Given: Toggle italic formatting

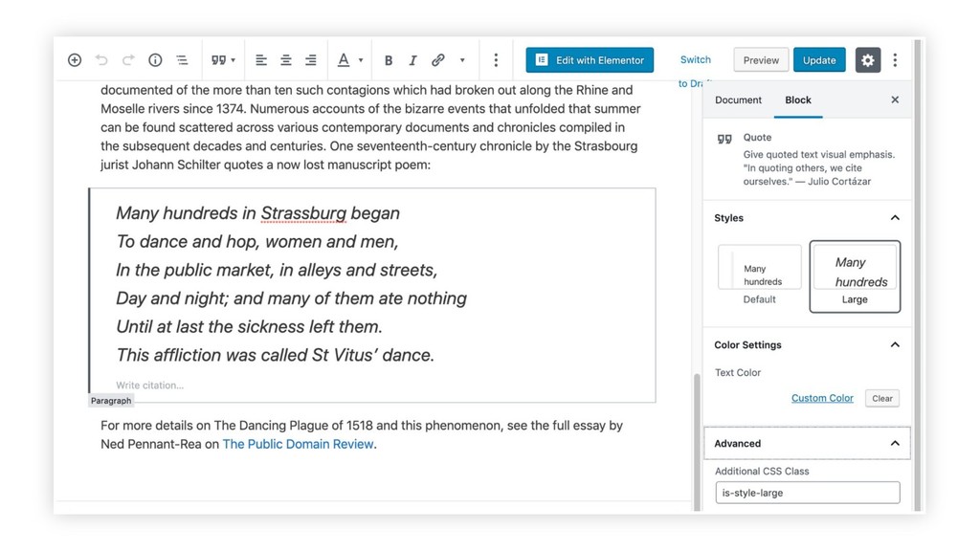Looking at the screenshot, I should 412,60.
